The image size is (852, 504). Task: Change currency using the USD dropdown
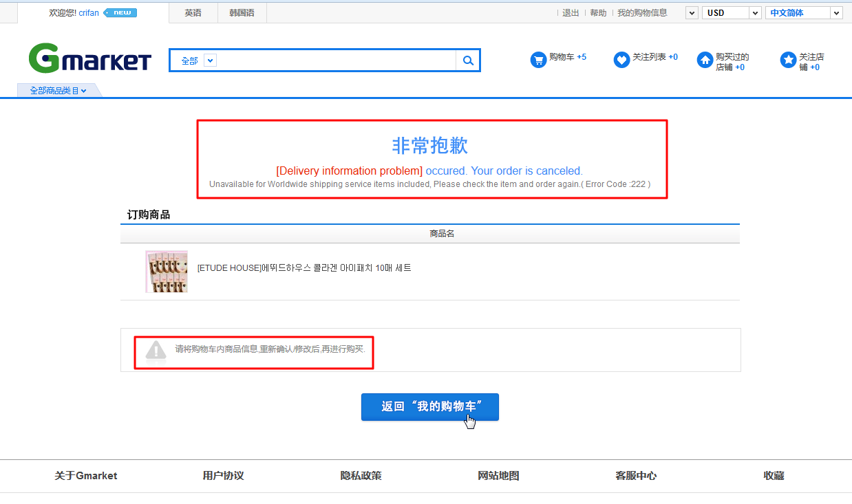click(x=731, y=12)
